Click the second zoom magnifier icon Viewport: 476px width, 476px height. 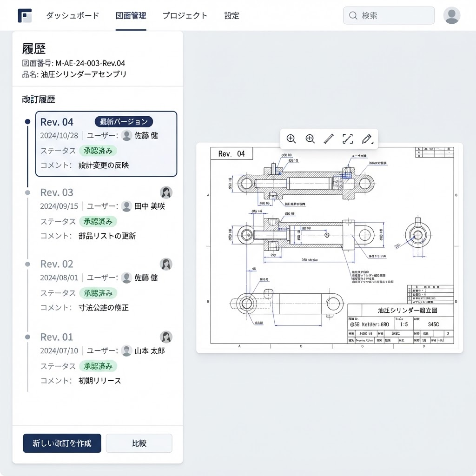310,139
